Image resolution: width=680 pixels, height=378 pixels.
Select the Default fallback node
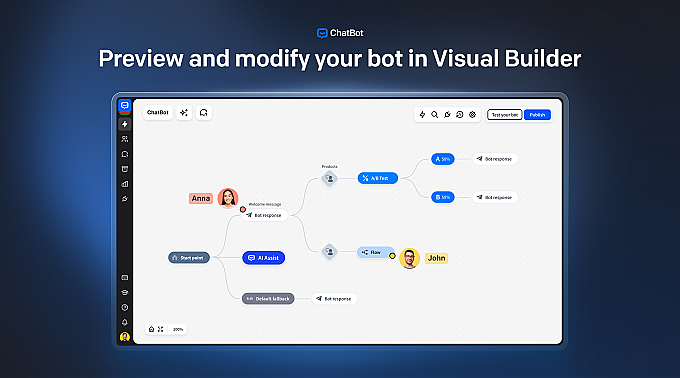268,299
